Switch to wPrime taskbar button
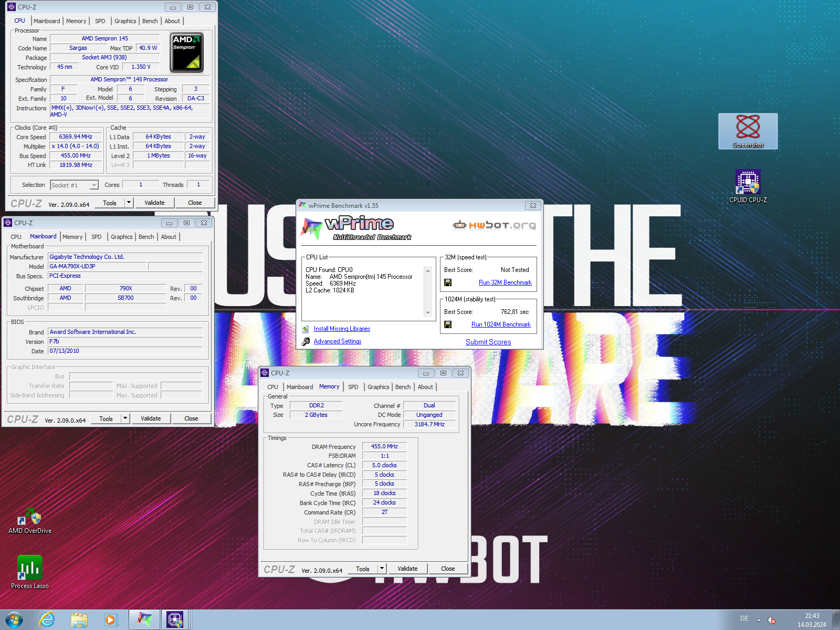The image size is (840, 630). (144, 620)
